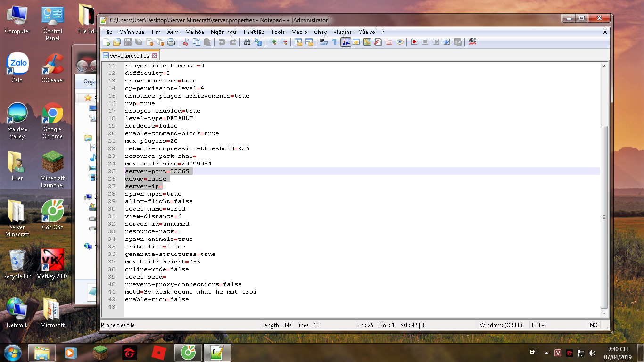Click the Monitoring eye icon in toolbar
This screenshot has width=644, height=362.
coord(400,42)
